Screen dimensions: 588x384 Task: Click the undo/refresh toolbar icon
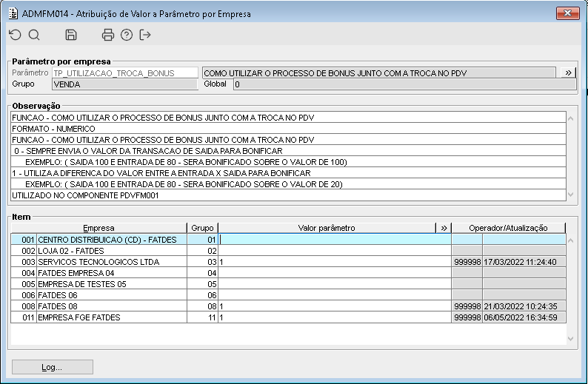pos(15,35)
